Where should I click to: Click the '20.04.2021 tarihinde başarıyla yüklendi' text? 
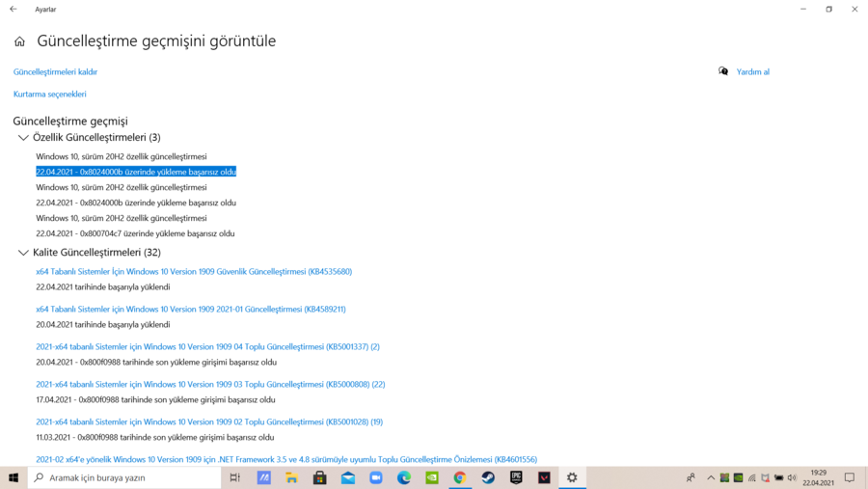(103, 324)
